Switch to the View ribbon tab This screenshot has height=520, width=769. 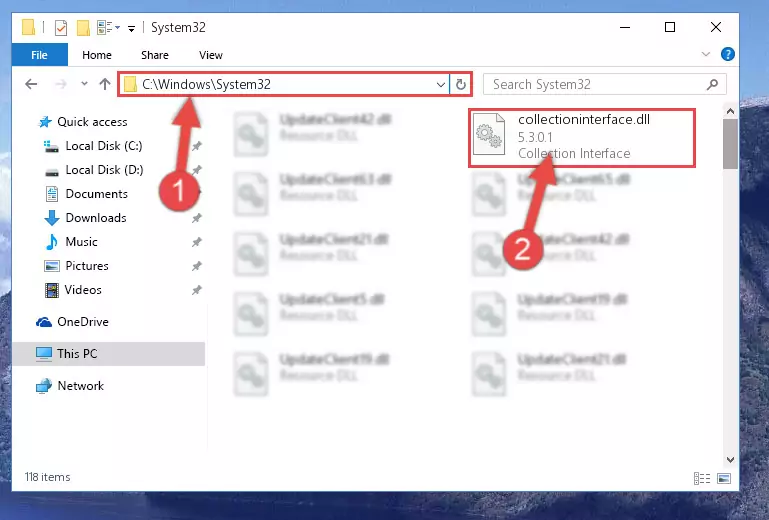pos(211,55)
